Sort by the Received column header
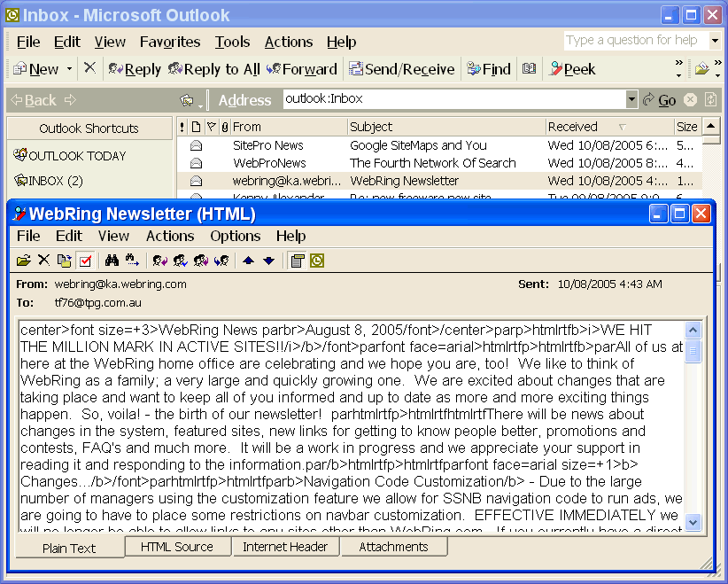Image resolution: width=728 pixels, height=584 pixels. pos(609,127)
